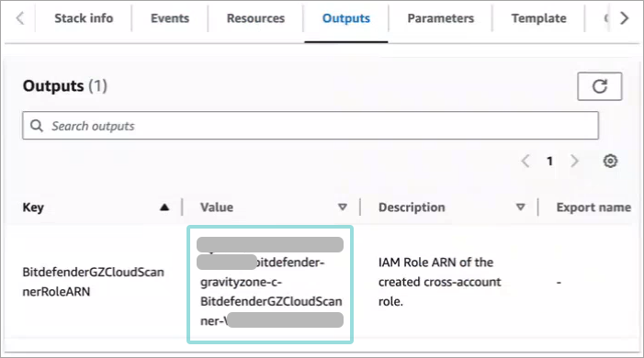Open the Resources tab

click(255, 18)
